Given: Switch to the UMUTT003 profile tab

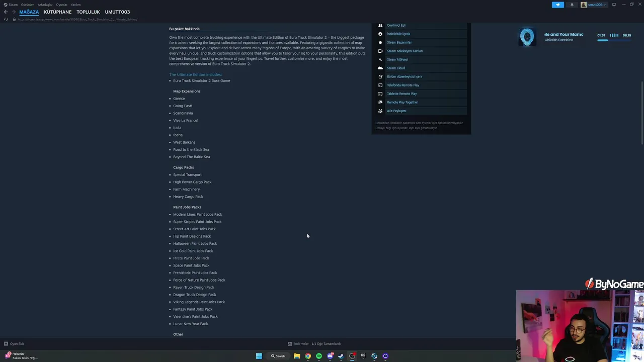Looking at the screenshot, I should 117,12.
